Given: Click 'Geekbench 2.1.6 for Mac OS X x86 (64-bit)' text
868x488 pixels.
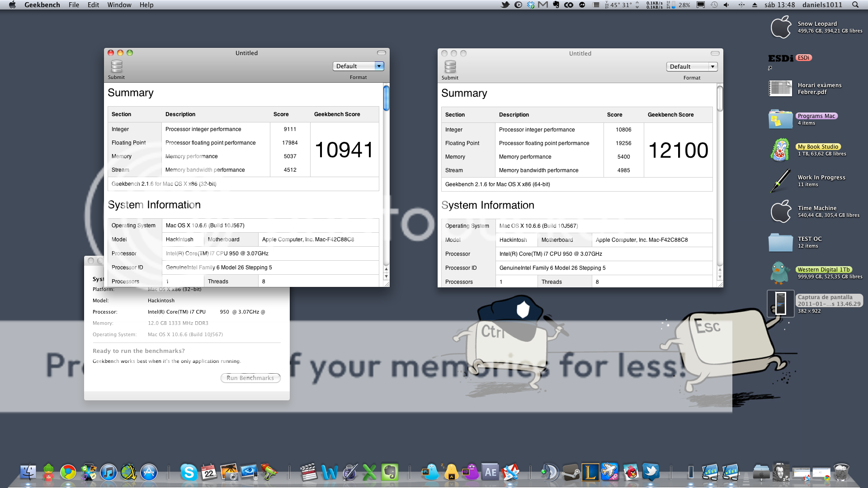Looking at the screenshot, I should (498, 184).
